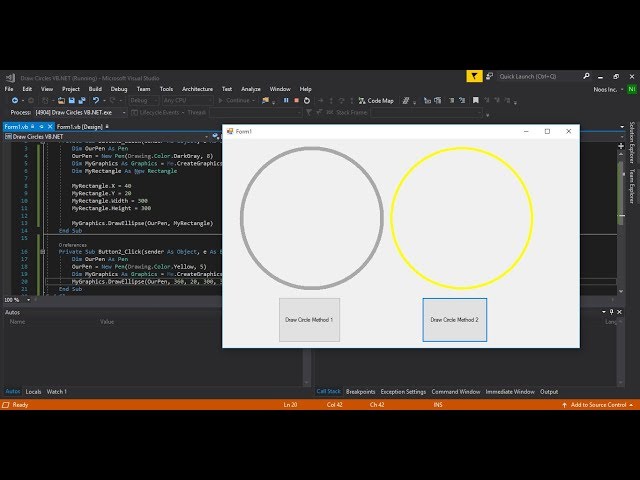Switch to Form1.vb [Design] tab
The height and width of the screenshot is (480, 640).
tap(82, 127)
